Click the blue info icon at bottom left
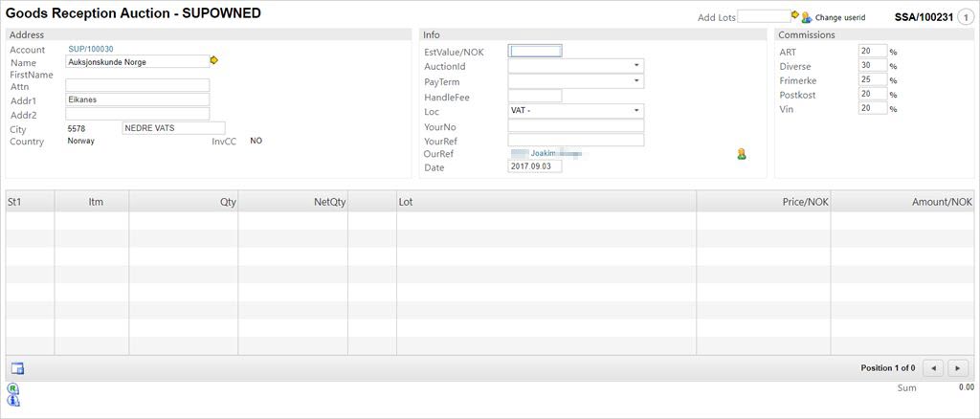The image size is (980, 419). [x=12, y=401]
